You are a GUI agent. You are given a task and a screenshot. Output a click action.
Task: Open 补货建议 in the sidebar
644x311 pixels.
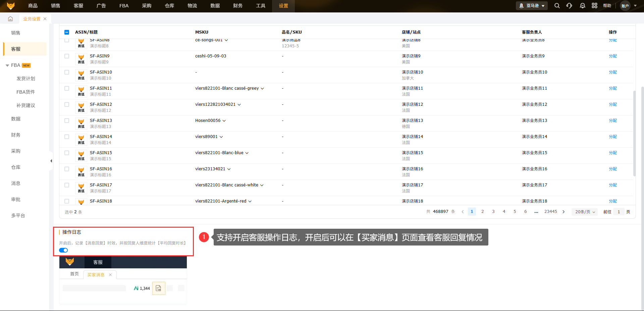point(26,105)
